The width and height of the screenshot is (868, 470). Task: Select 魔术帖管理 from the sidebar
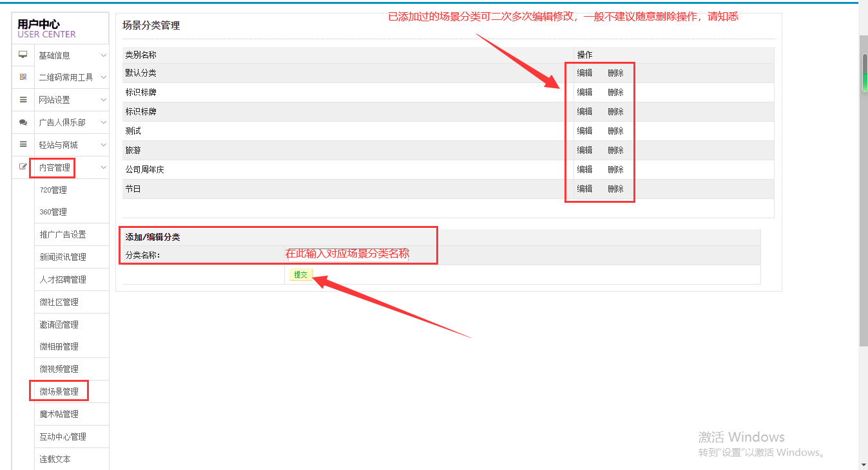59,414
